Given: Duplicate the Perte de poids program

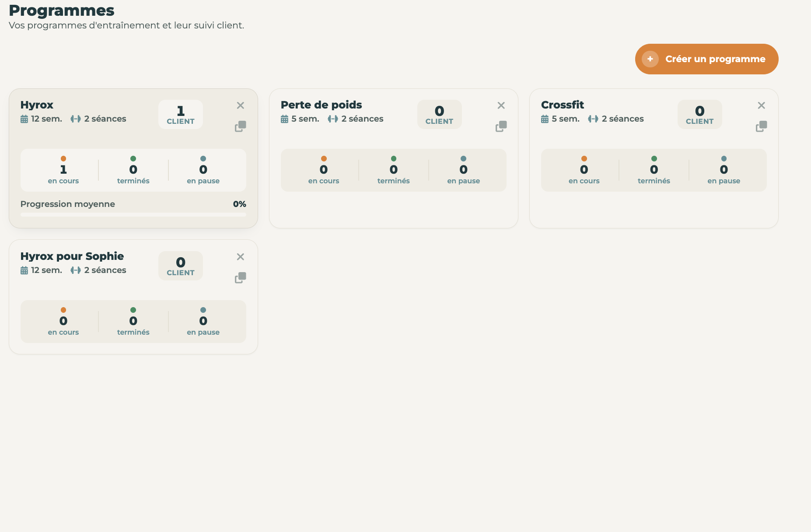Looking at the screenshot, I should coord(501,126).
